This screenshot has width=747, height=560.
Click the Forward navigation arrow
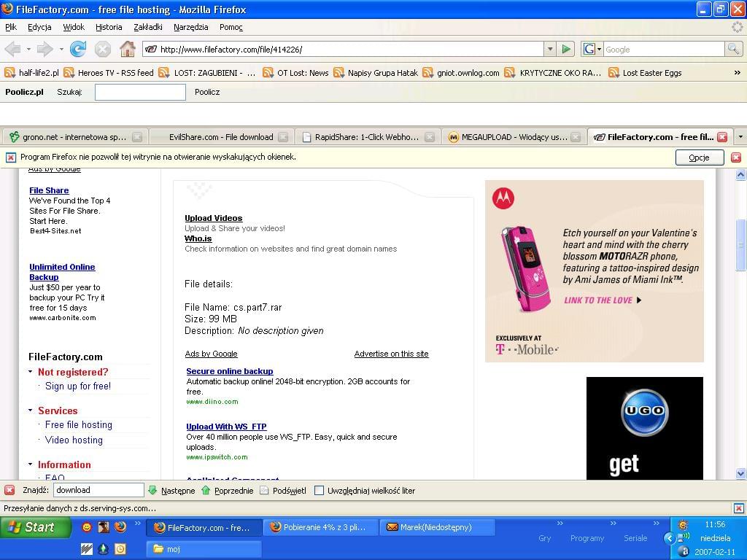pos(45,49)
